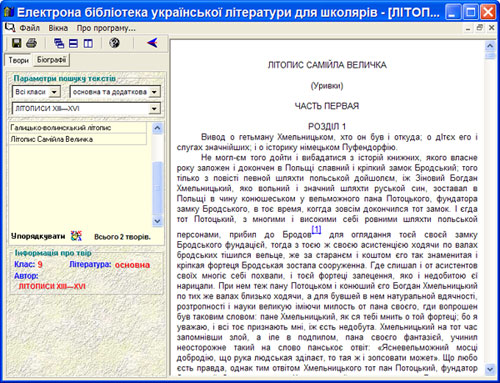Open the Файл menu
The image size is (500, 383).
click(x=30, y=28)
